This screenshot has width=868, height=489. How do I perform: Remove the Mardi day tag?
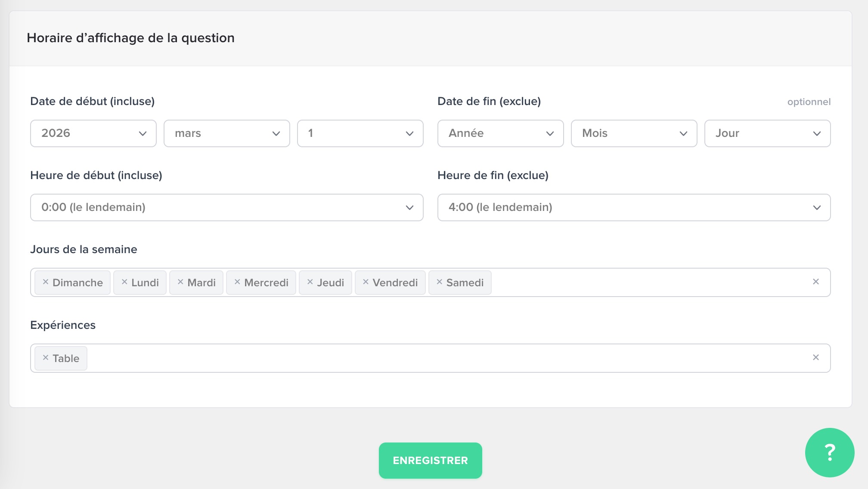tap(180, 282)
